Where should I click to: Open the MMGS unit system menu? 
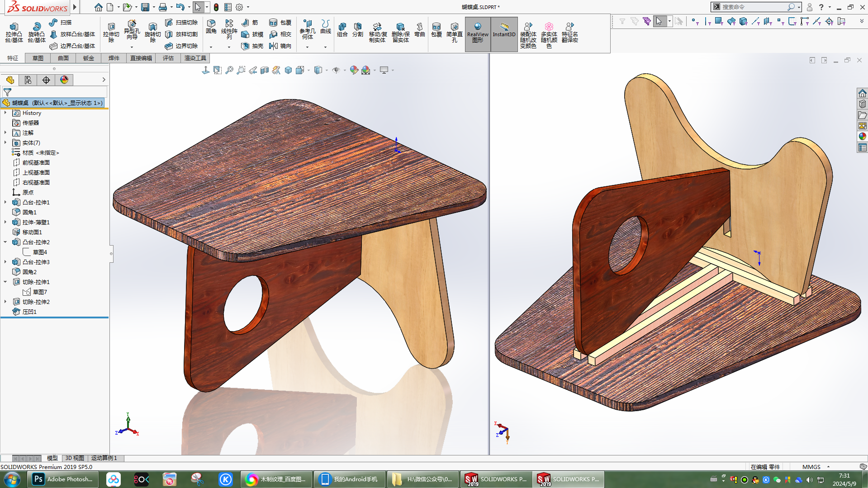pyautogui.click(x=815, y=467)
